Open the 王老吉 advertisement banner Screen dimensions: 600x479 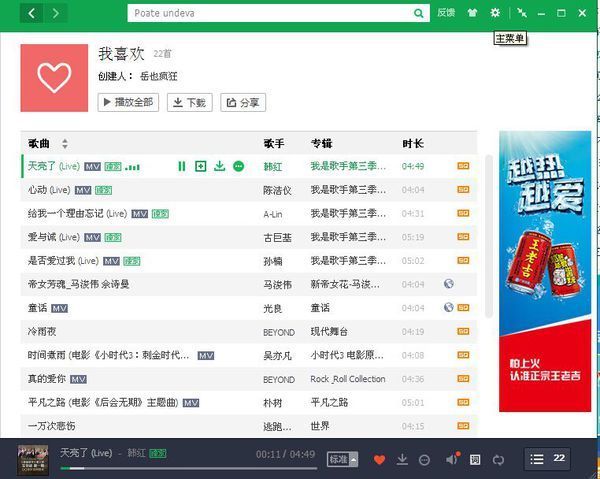tap(545, 271)
